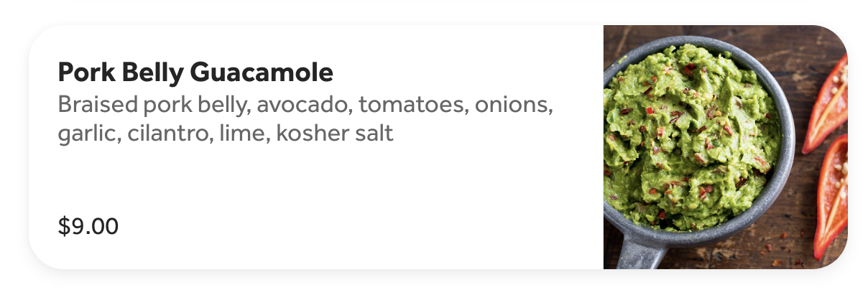The height and width of the screenshot is (290, 868).
Task: Click the word "garlic" in description
Action: 87,134
